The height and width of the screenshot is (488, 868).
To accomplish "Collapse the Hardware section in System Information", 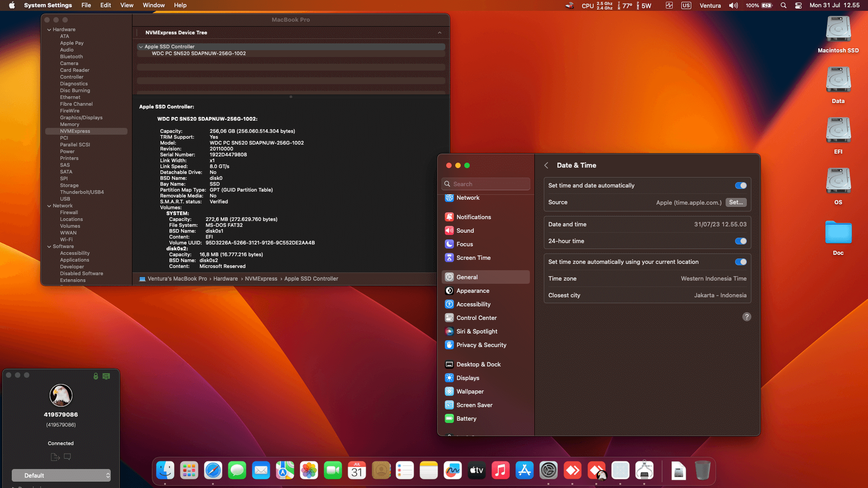I will (x=49, y=30).
